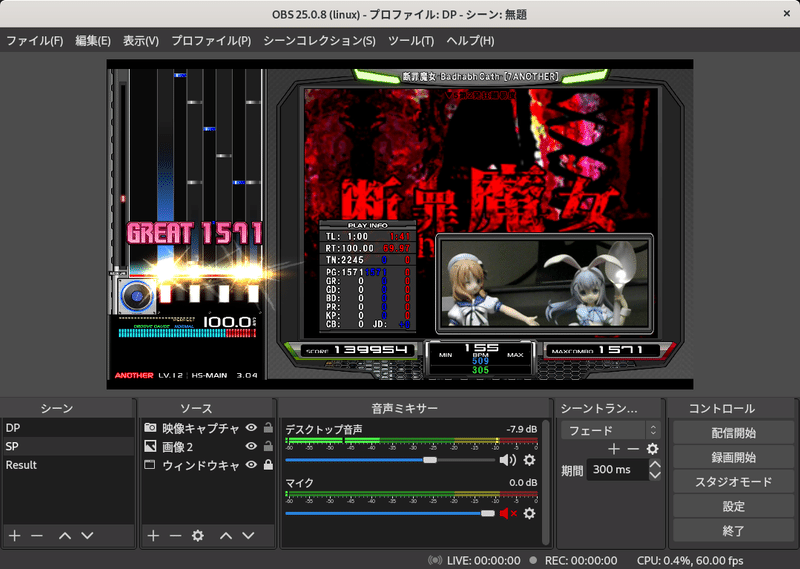Image resolution: width=800 pixels, height=569 pixels.
Task: Click the figurine webcam overlay in preview
Action: click(x=544, y=284)
